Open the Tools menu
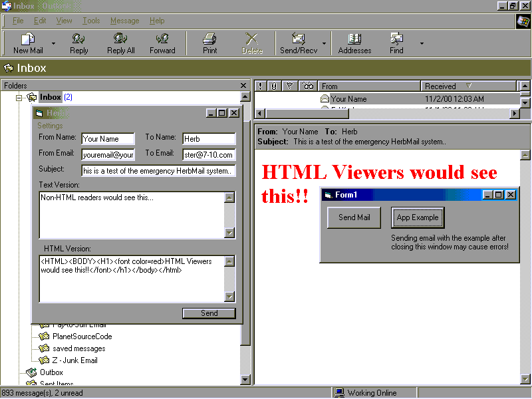Image resolution: width=532 pixels, height=399 pixels. 91,21
